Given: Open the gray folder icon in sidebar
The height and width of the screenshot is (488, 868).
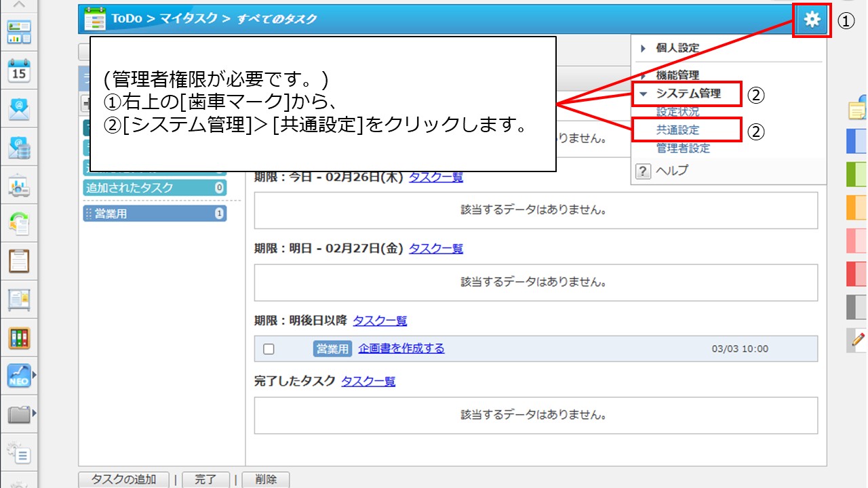Looking at the screenshot, I should point(19,413).
